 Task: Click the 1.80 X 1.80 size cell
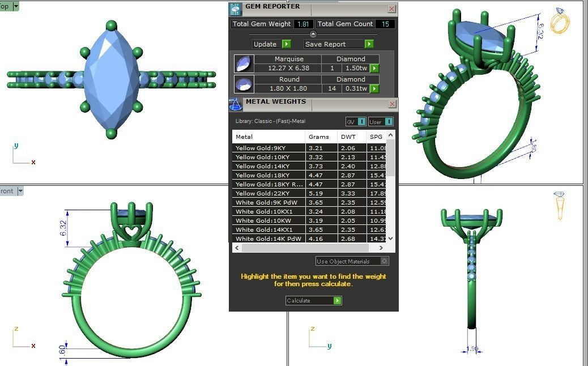[x=288, y=88]
